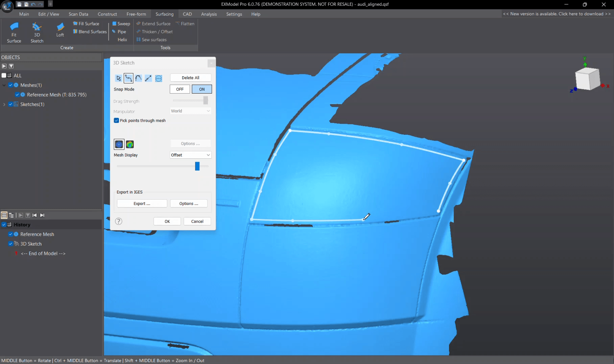Select the straight line tool in 3D Sketch
The width and height of the screenshot is (614, 364).
(x=148, y=78)
